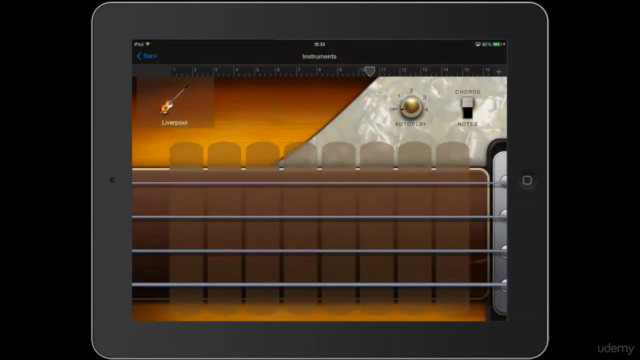Toggle the Chords/Notes switch
Viewport: 640px width, 360px height.
point(467,107)
